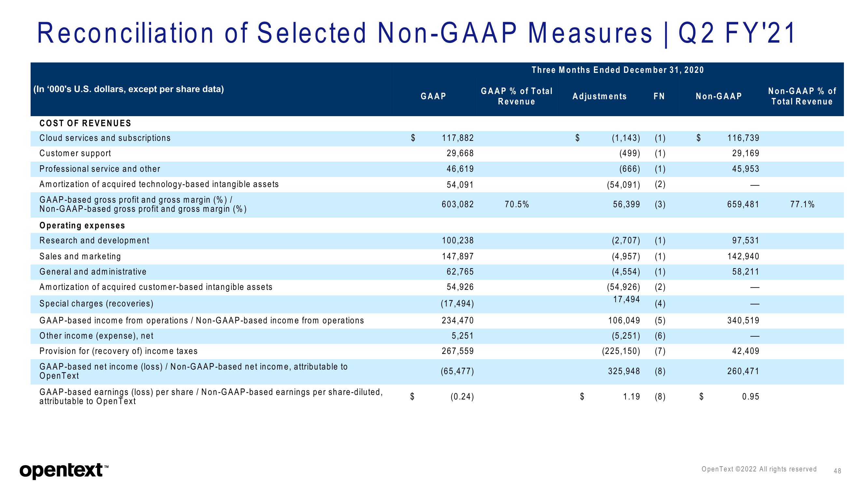Click Non-GAAP income from operations 340,519

(x=743, y=321)
